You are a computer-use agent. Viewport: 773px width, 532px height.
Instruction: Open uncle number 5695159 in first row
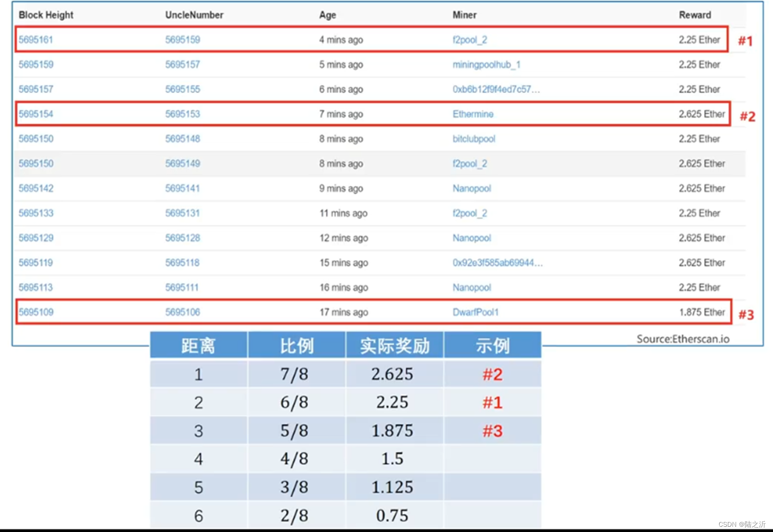coord(182,40)
